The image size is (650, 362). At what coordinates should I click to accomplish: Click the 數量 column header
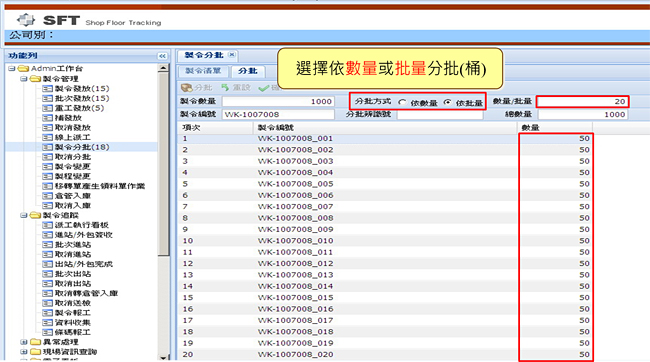point(555,128)
